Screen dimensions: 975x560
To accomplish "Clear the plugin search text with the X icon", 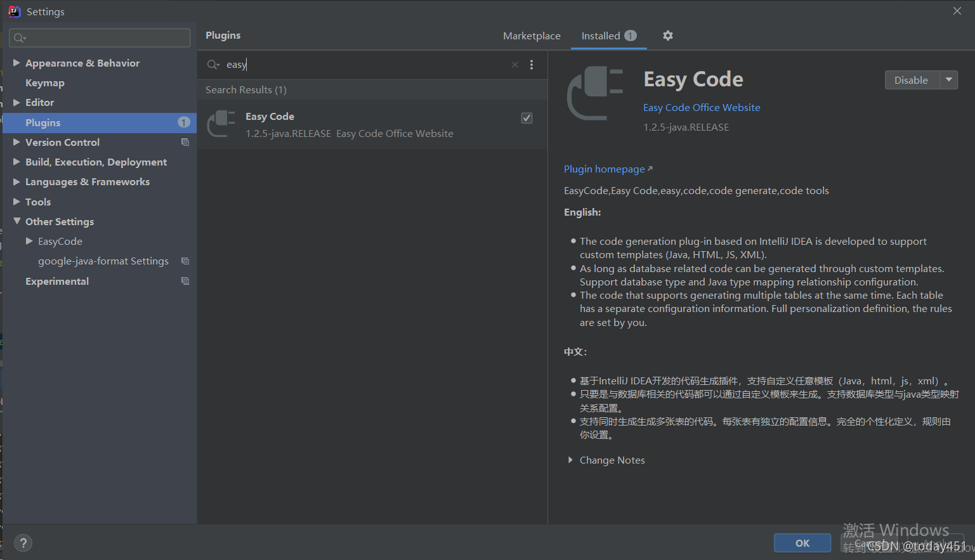I will [515, 65].
